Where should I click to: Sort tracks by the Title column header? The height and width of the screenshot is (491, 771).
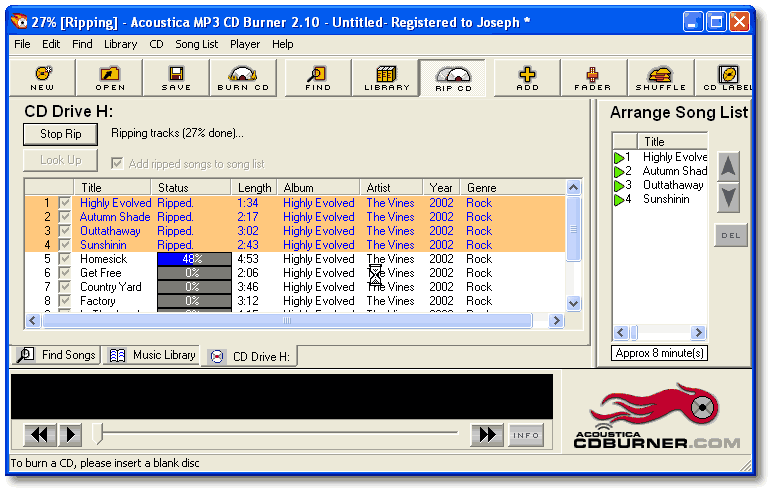pyautogui.click(x=112, y=188)
